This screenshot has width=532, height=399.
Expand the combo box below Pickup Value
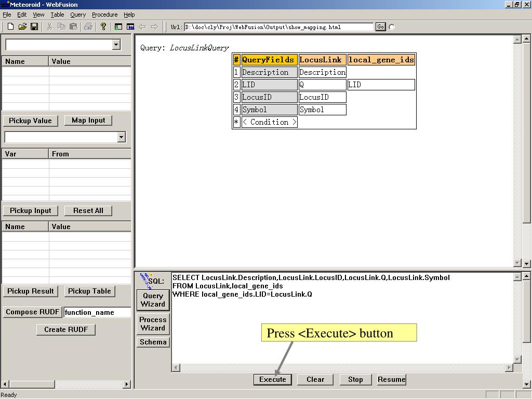(121, 137)
